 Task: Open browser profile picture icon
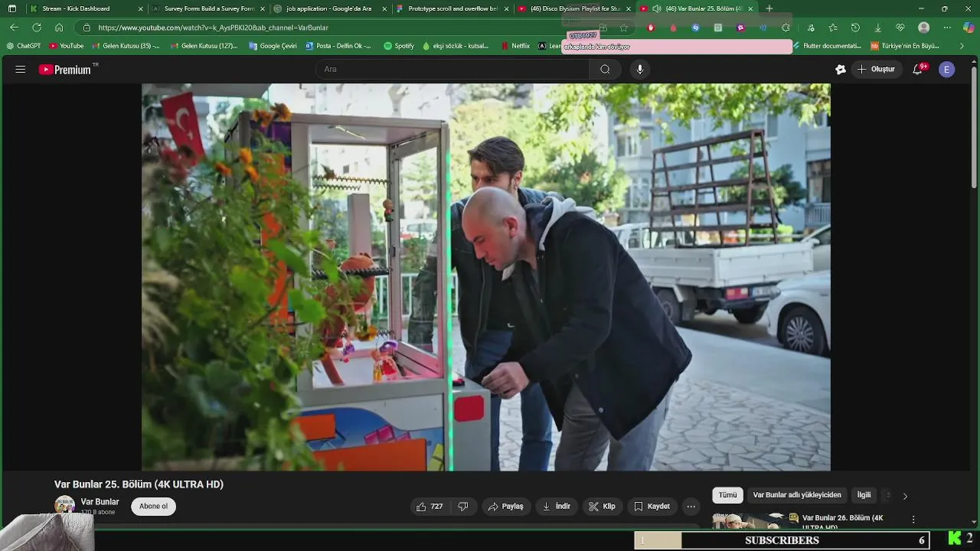[924, 28]
